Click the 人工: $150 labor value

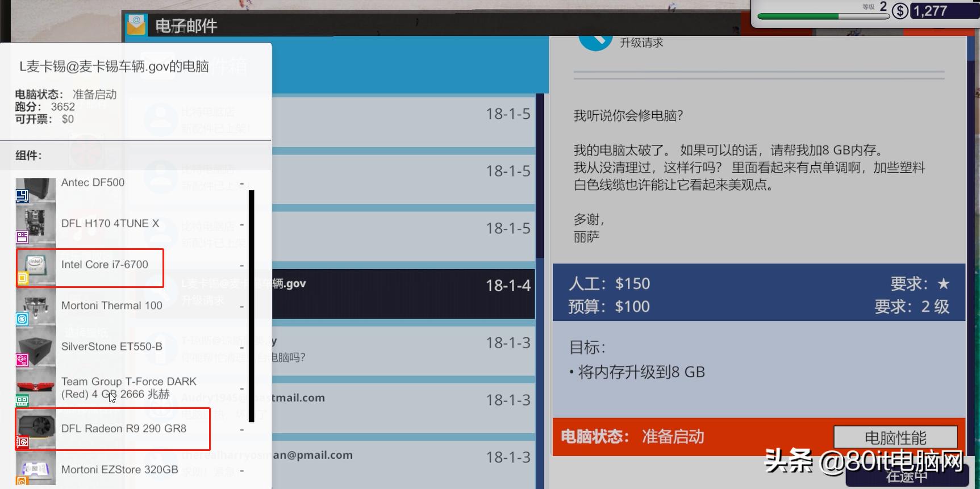coord(609,283)
